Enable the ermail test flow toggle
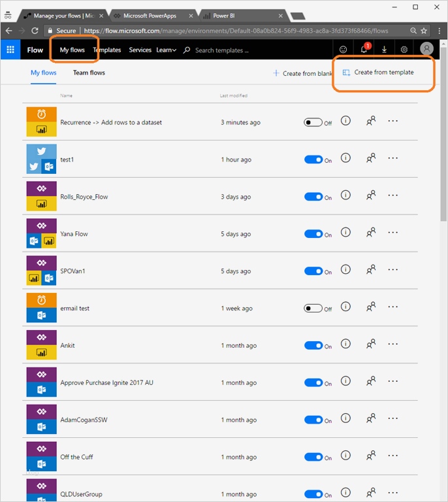Image resolution: width=448 pixels, height=502 pixels. pos(313,309)
